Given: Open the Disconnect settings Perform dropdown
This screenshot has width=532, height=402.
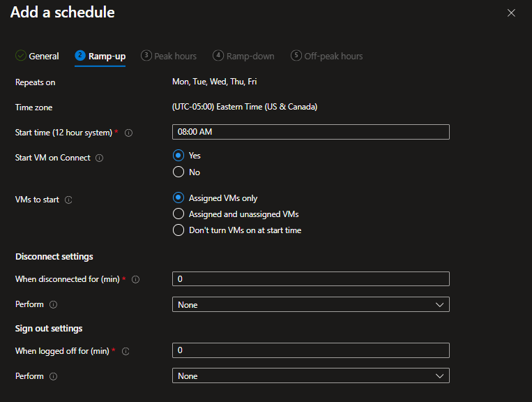Looking at the screenshot, I should point(310,305).
